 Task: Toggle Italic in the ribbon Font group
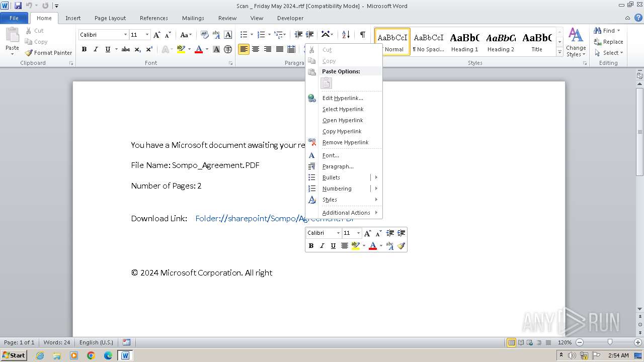[x=96, y=49]
